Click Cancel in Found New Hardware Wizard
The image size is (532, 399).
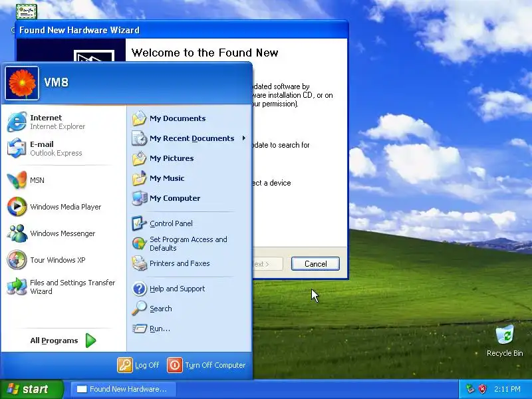(x=315, y=263)
